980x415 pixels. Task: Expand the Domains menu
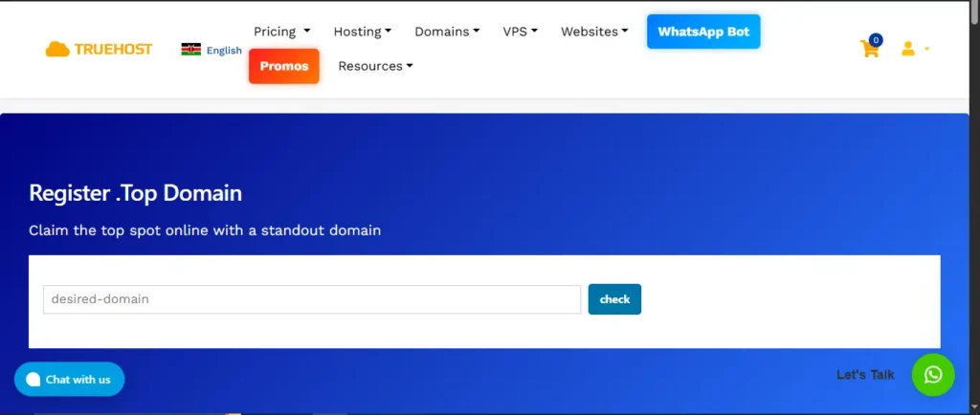(x=447, y=32)
